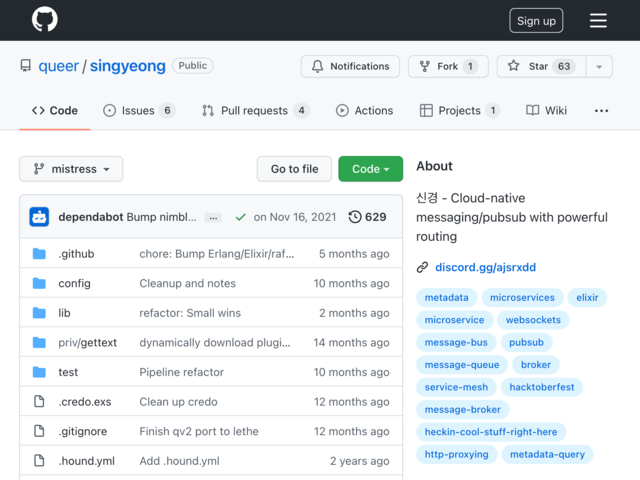Open the hamburger navigation menu
Image resolution: width=640 pixels, height=480 pixels.
tap(598, 20)
